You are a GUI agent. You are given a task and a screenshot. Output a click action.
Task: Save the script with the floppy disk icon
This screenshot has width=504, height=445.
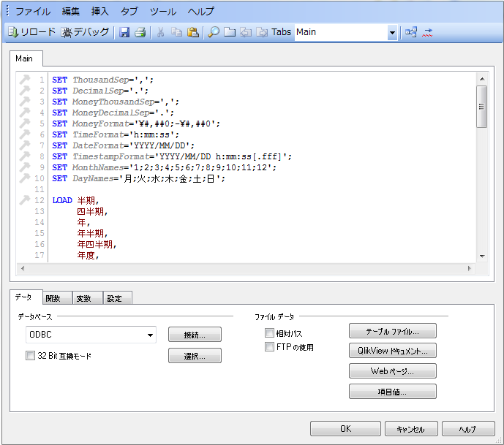point(124,32)
